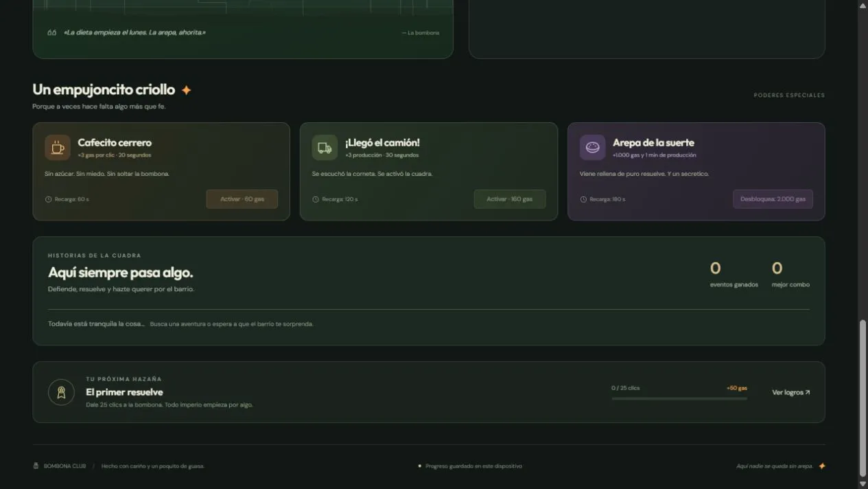Image resolution: width=868 pixels, height=489 pixels.
Task: Click the Un empujoncito criollo heading
Action: (x=104, y=90)
